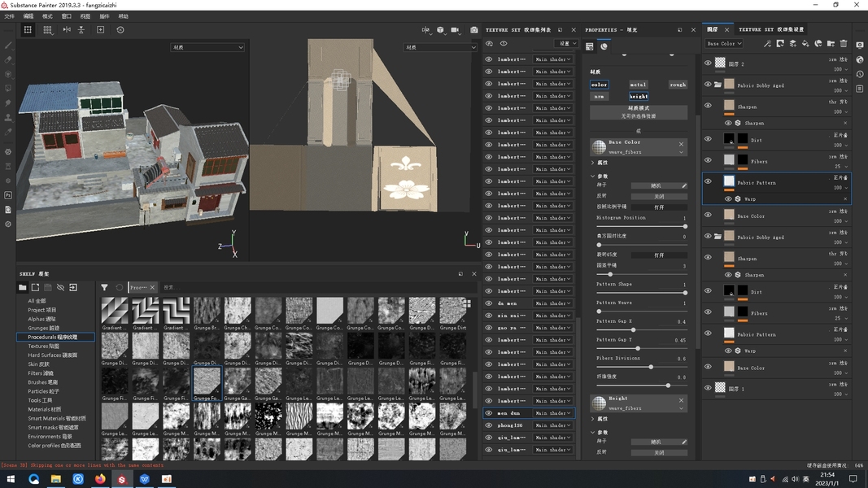Toggle visibility of the top Sharpen filter effect
868x488 pixels.
(728, 123)
